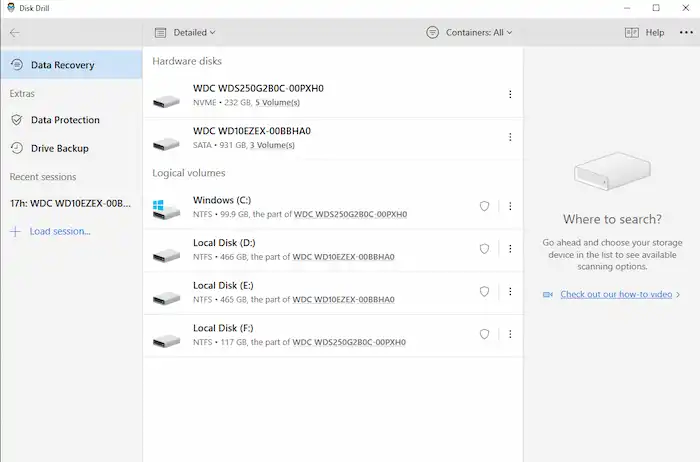Toggle protection shield for Local Disk (E:)
The image size is (700, 462).
(x=484, y=292)
